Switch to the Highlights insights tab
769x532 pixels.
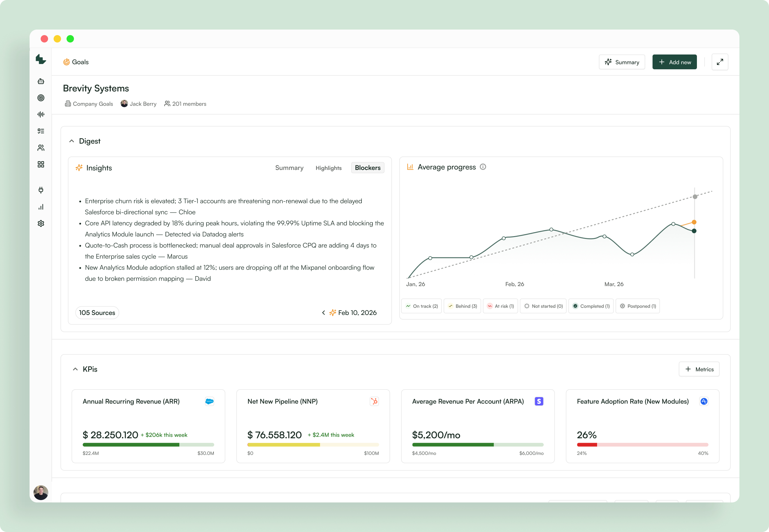(x=328, y=168)
